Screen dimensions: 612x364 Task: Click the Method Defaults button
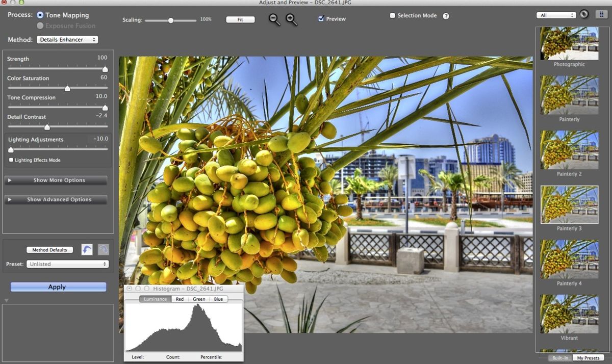point(49,250)
